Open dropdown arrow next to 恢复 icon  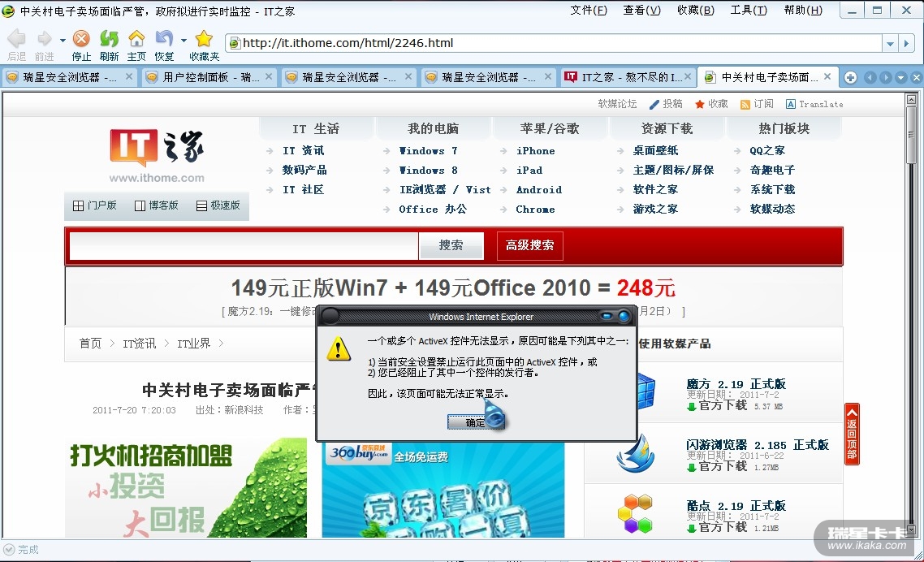pyautogui.click(x=184, y=41)
